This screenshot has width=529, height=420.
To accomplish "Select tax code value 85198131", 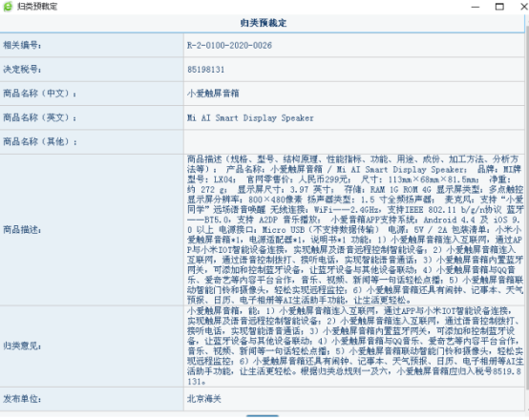I will click(x=206, y=70).
